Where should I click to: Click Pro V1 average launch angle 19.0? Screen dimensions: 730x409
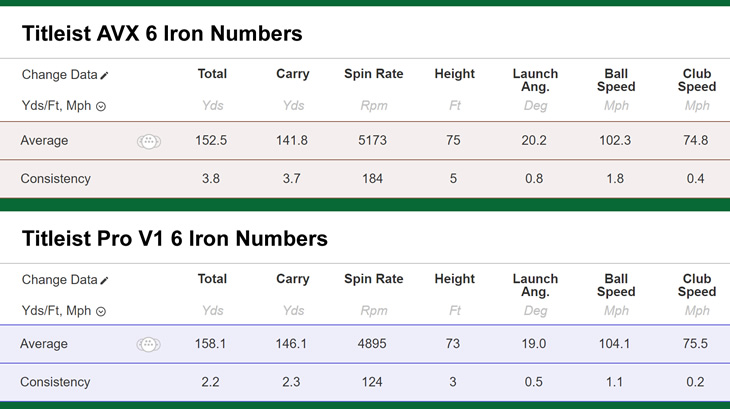[534, 344]
